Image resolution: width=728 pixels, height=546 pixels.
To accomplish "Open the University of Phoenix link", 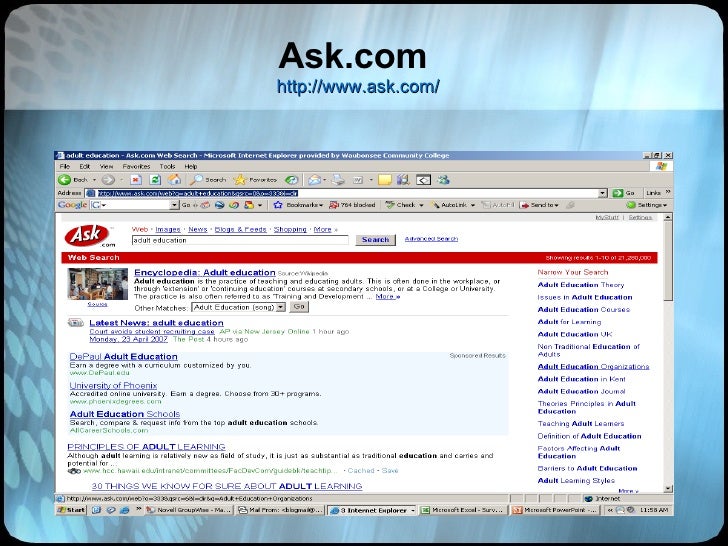I will [x=113, y=385].
